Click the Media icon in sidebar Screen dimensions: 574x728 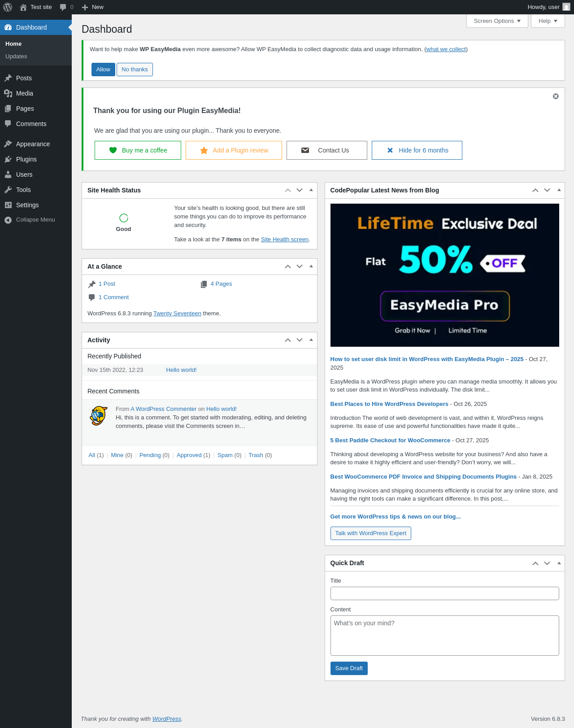[8, 93]
